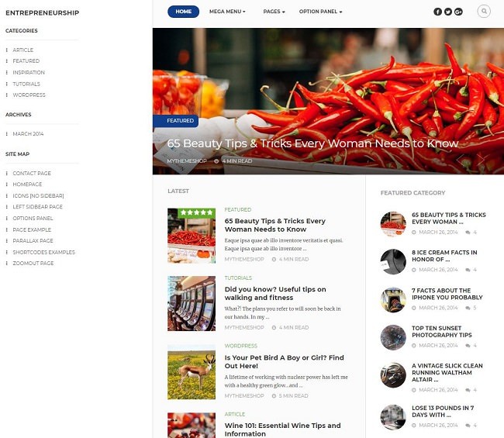Click the clock icon in slider meta
Image resolution: width=504 pixels, height=438 pixels.
216,161
